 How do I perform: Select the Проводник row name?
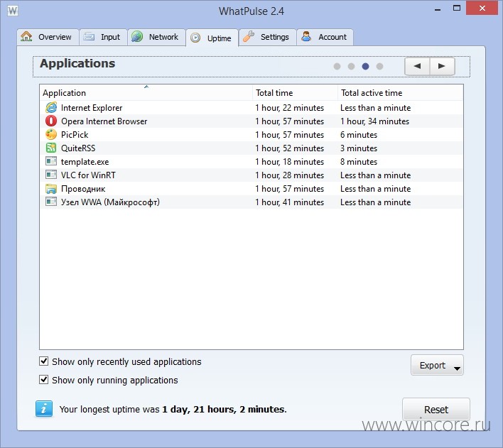(x=83, y=189)
